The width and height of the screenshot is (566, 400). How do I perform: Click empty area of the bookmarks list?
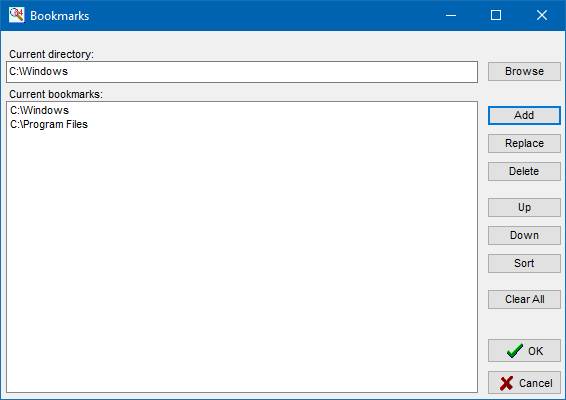[242, 260]
